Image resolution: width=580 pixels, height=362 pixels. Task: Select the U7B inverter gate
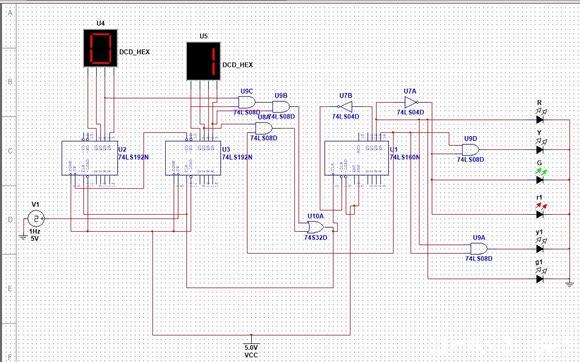tap(346, 107)
